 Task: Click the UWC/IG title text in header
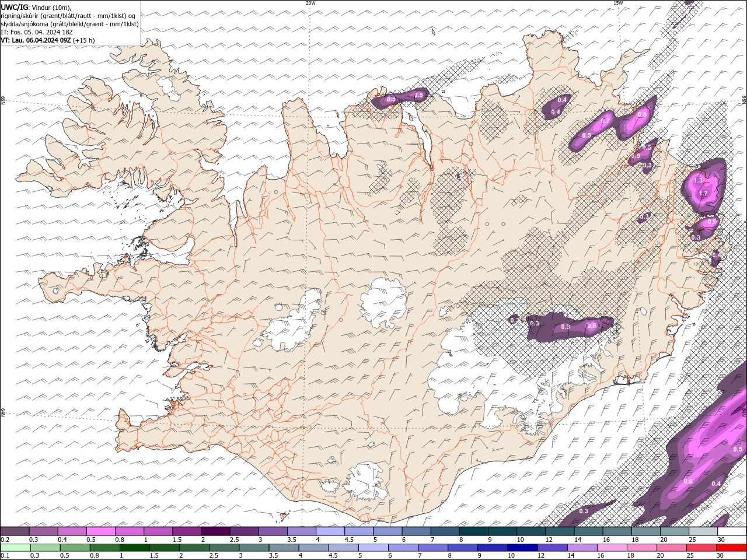coord(15,7)
